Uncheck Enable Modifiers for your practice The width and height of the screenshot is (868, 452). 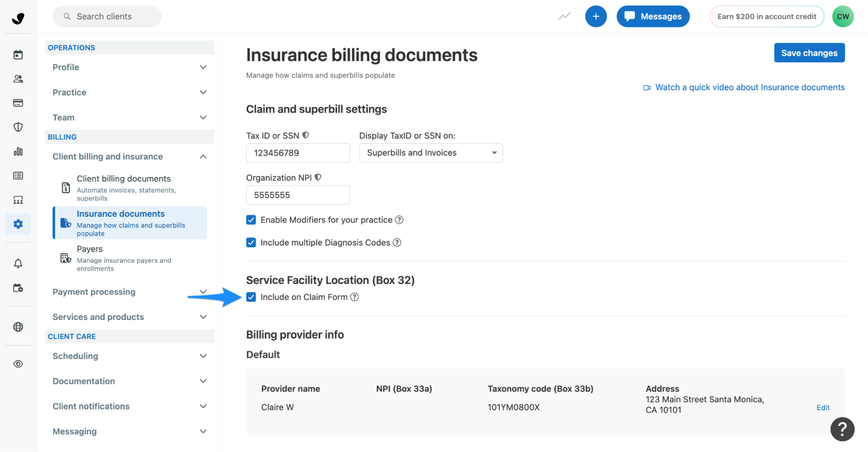(x=251, y=220)
